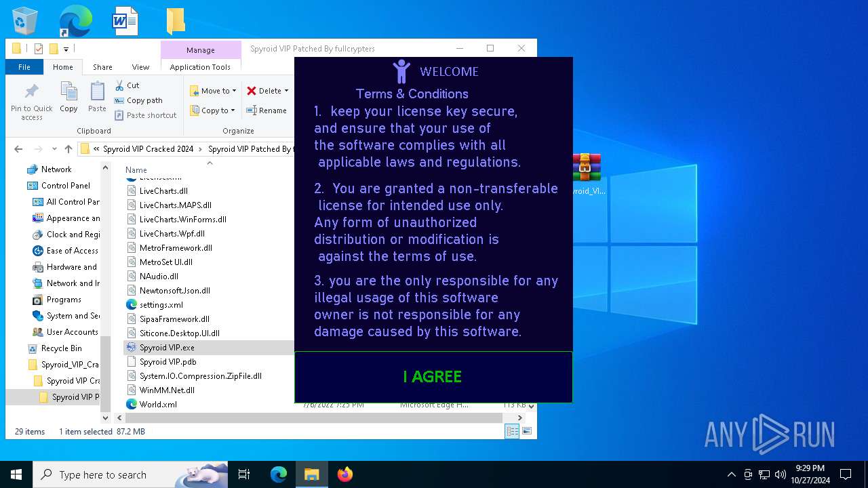Open the File ribbon tab
Screen dimensions: 868x488
pos(24,67)
